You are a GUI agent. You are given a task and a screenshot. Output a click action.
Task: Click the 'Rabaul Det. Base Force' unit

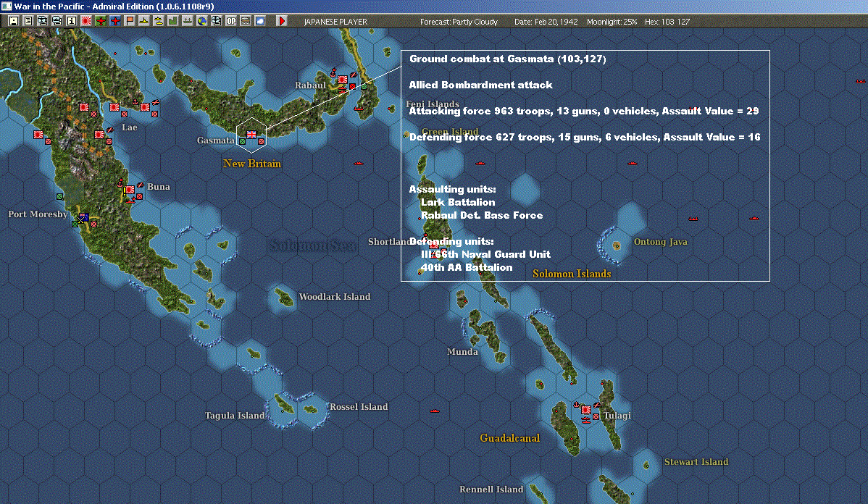click(x=482, y=215)
